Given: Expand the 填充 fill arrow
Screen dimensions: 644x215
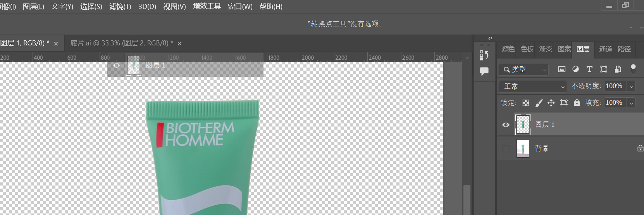Looking at the screenshot, I should [x=632, y=103].
